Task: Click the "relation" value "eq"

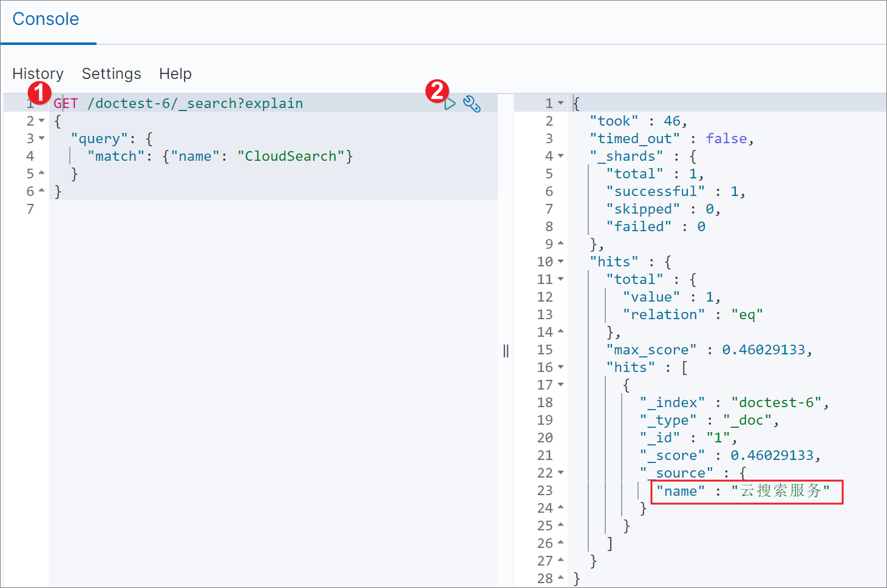Action: tap(747, 314)
